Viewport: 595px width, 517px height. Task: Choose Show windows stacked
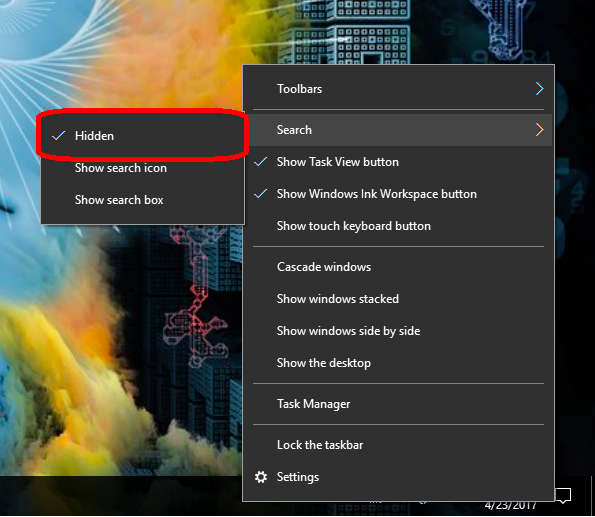click(398, 299)
